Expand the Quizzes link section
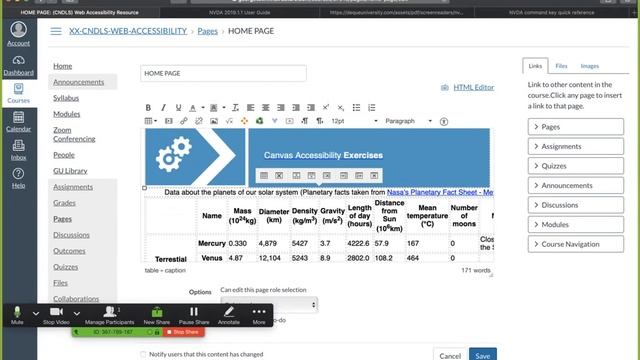The width and height of the screenshot is (640, 360). click(576, 166)
